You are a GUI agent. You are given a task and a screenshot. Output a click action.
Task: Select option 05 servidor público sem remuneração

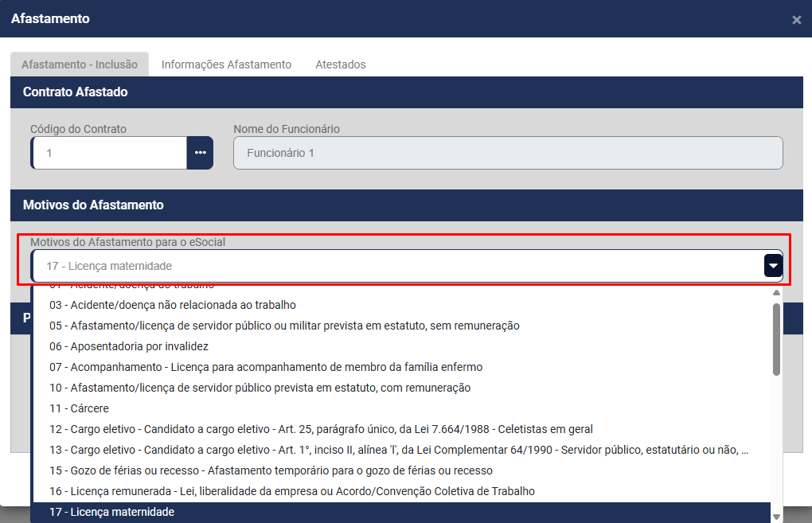pos(401,326)
